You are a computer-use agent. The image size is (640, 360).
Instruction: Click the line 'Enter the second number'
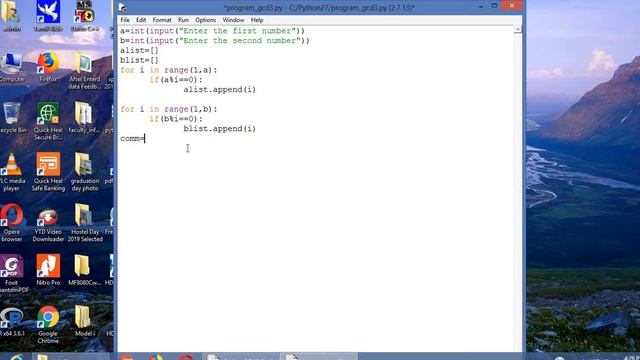tap(215, 41)
